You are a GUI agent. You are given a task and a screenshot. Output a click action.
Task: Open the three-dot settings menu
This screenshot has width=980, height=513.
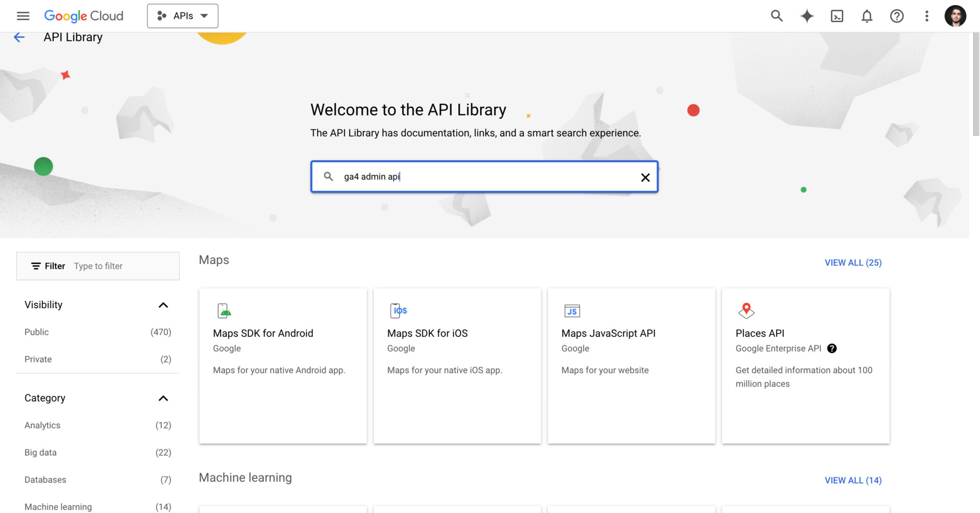[x=926, y=16]
